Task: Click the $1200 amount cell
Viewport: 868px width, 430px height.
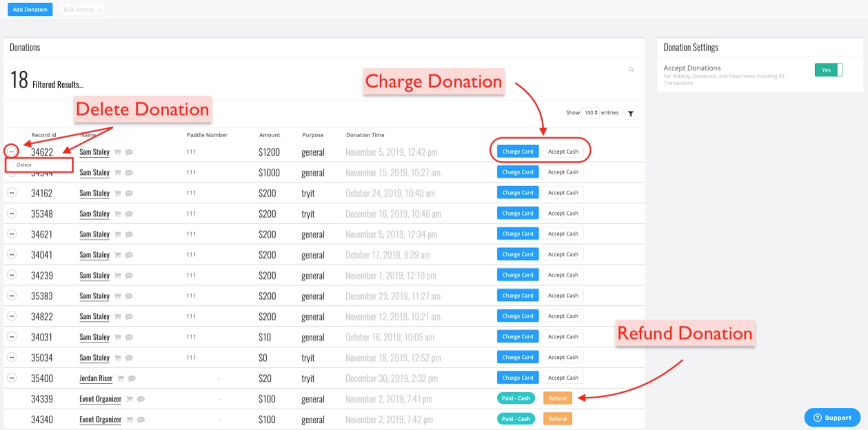Action: 270,152
